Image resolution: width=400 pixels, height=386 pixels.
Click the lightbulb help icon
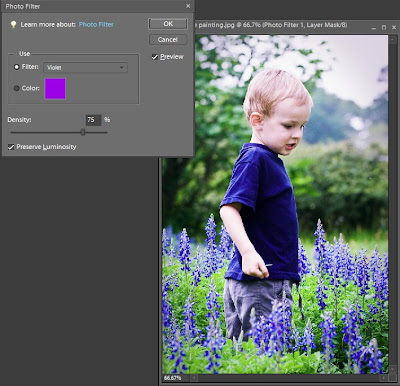[13, 24]
